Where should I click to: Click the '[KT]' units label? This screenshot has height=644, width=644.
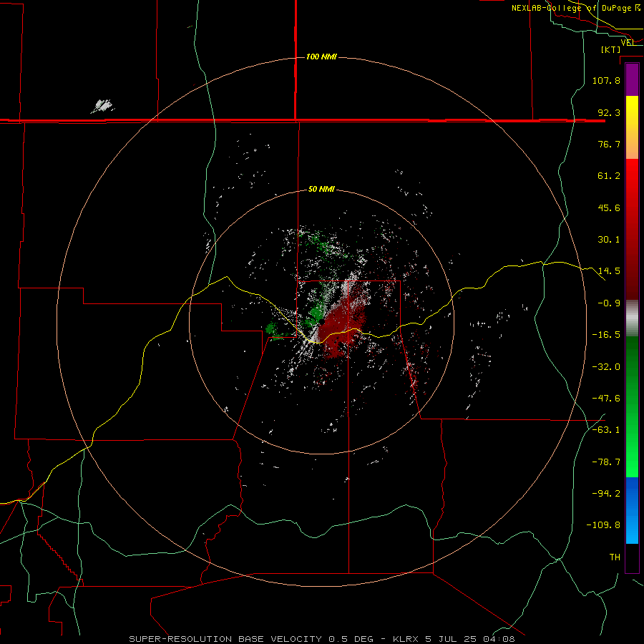pos(611,49)
